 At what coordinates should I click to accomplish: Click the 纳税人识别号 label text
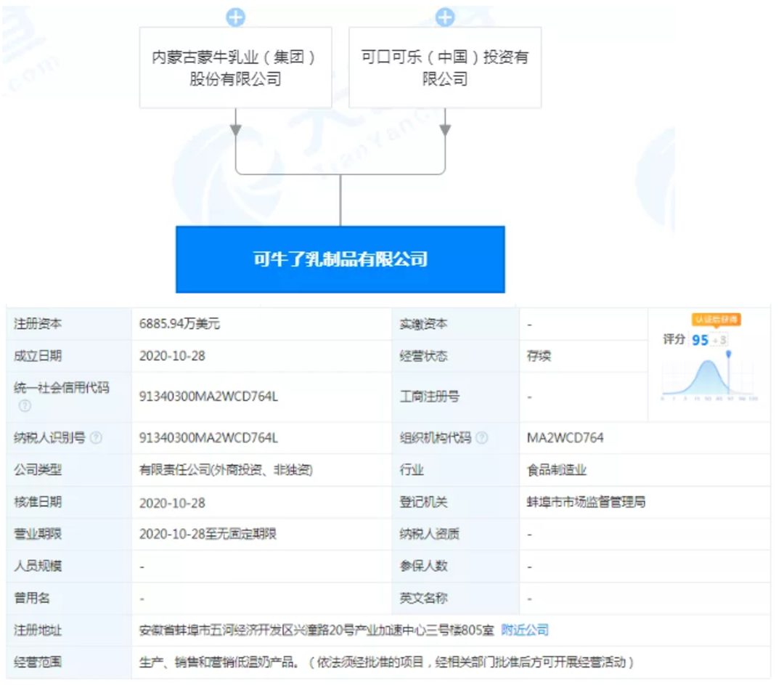pyautogui.click(x=49, y=438)
